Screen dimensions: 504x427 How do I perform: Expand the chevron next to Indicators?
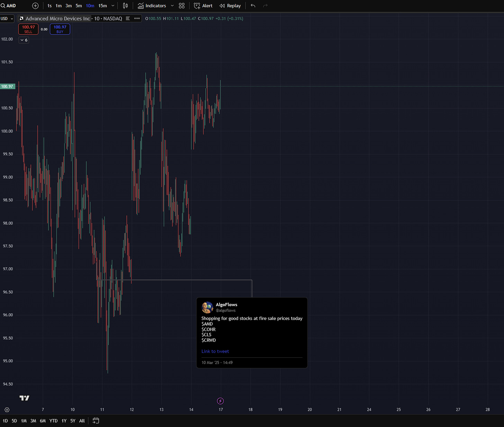pyautogui.click(x=172, y=6)
